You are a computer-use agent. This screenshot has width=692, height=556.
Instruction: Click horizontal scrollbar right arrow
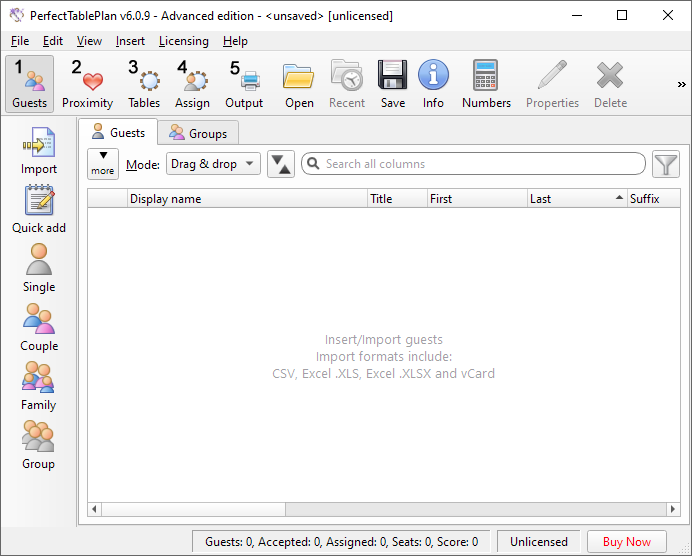point(673,509)
